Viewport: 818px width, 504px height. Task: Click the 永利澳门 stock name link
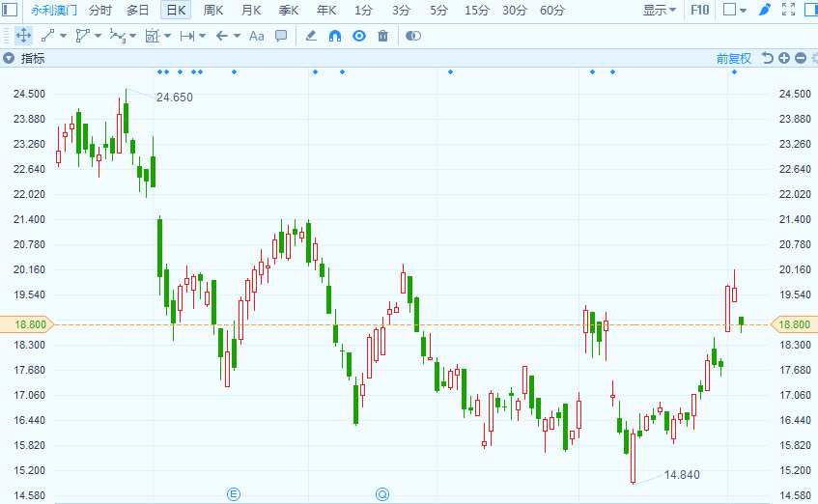point(54,10)
